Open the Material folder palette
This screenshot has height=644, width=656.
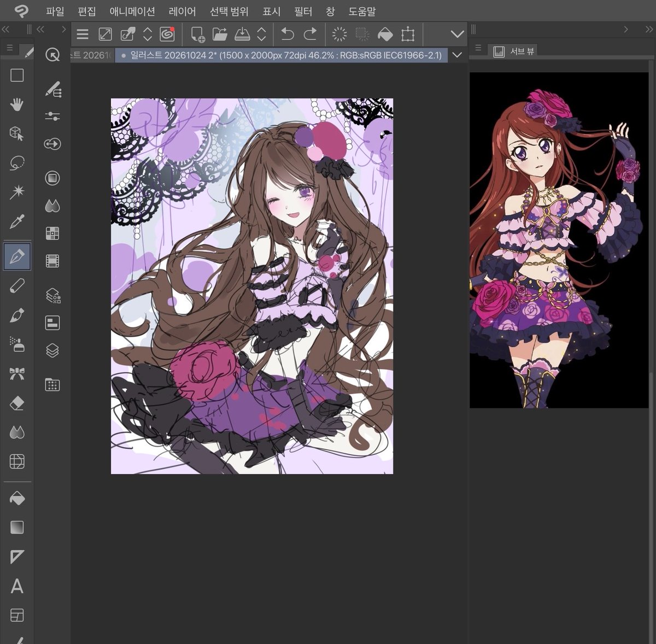(x=52, y=385)
